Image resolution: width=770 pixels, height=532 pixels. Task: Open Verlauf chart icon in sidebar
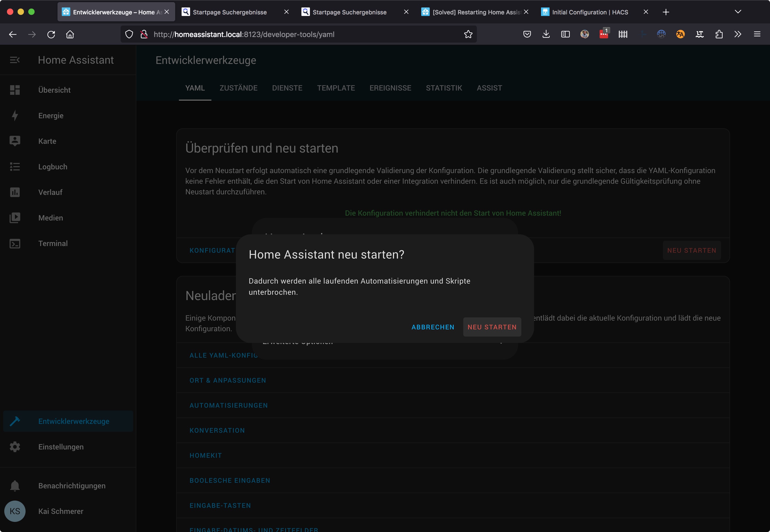coord(15,192)
